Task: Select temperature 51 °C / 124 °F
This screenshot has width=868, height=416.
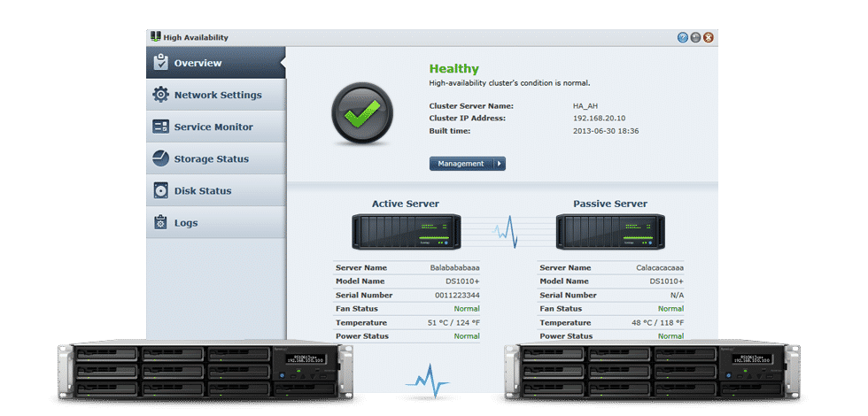Action: (453, 322)
